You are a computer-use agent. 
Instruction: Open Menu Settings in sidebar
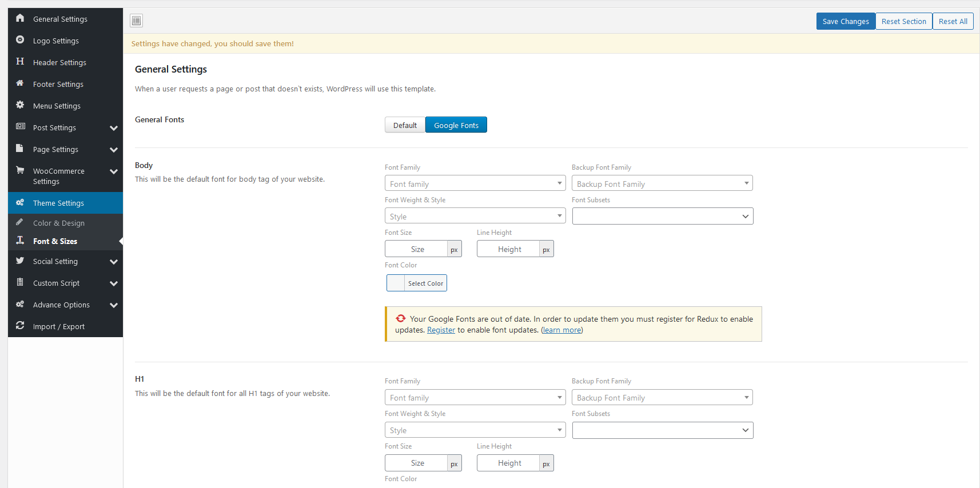point(65,106)
